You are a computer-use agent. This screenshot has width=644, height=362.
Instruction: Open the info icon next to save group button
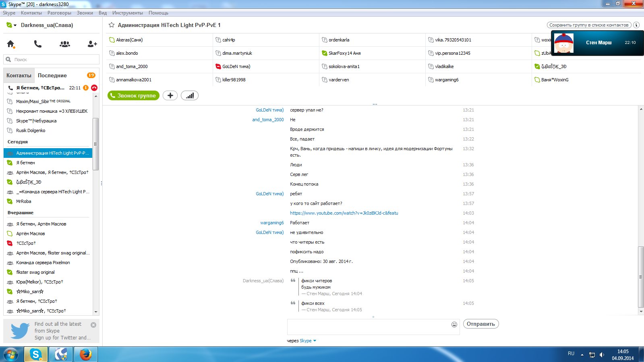click(636, 25)
